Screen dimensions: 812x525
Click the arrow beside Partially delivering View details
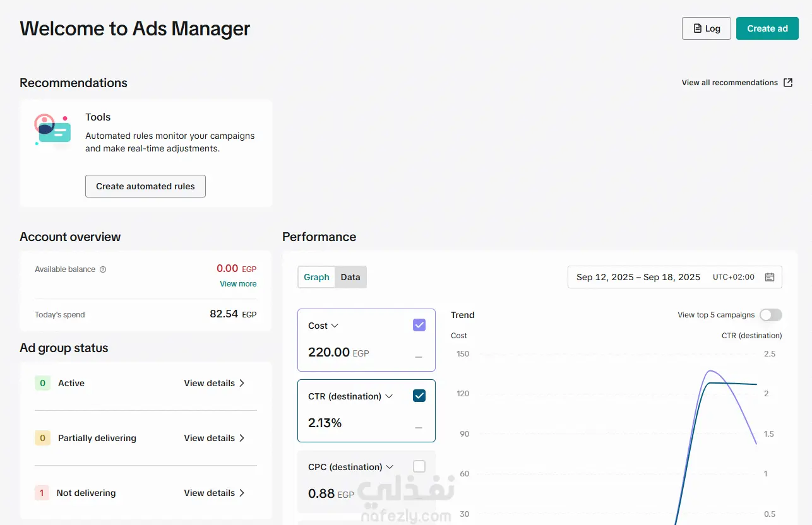pyautogui.click(x=242, y=438)
